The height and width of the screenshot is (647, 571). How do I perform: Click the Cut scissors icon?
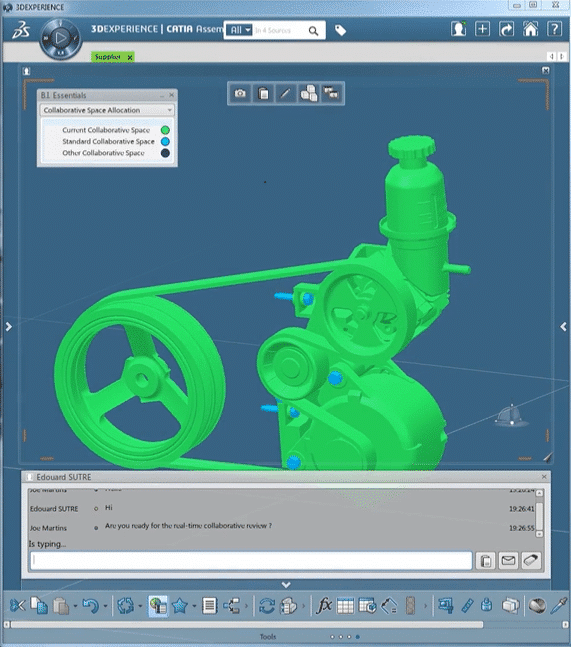tap(17, 606)
